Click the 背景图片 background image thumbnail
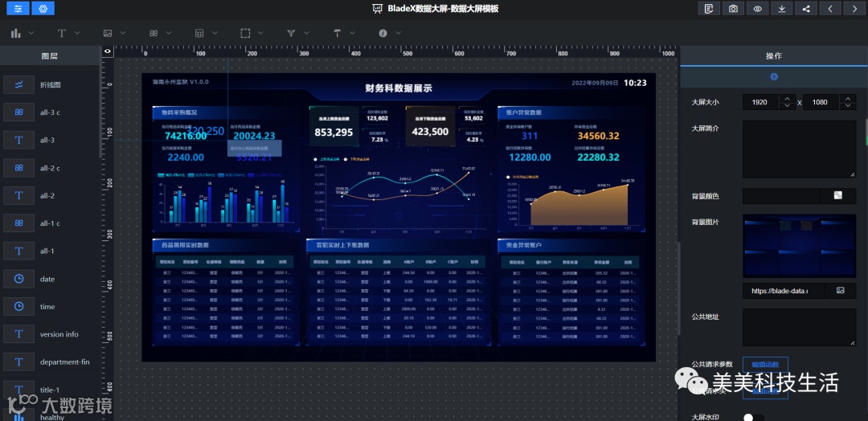The width and height of the screenshot is (868, 421). click(800, 246)
